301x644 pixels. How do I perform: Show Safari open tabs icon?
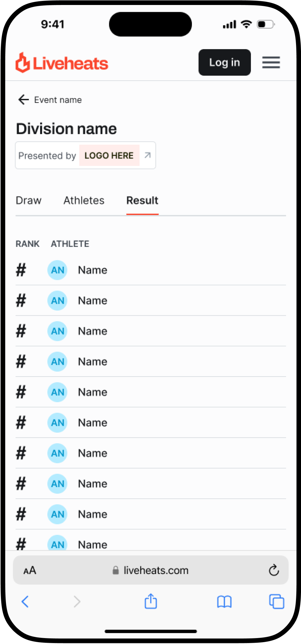[x=276, y=601]
